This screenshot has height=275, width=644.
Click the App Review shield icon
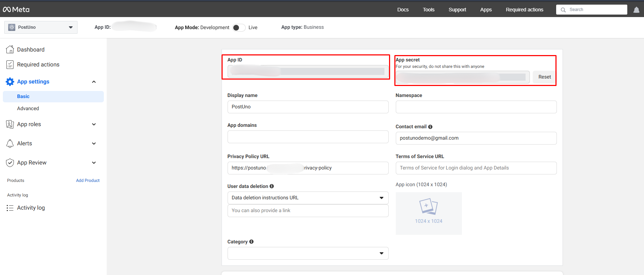pyautogui.click(x=10, y=163)
